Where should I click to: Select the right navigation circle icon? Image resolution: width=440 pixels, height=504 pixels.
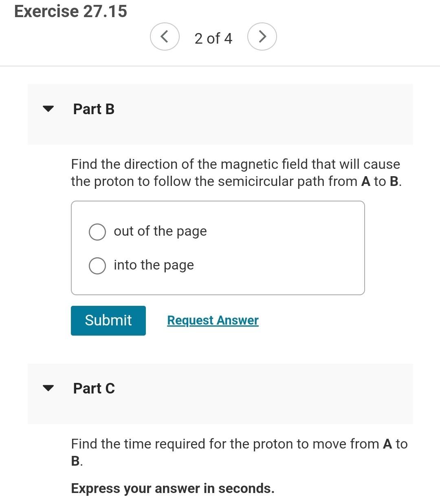(x=262, y=36)
